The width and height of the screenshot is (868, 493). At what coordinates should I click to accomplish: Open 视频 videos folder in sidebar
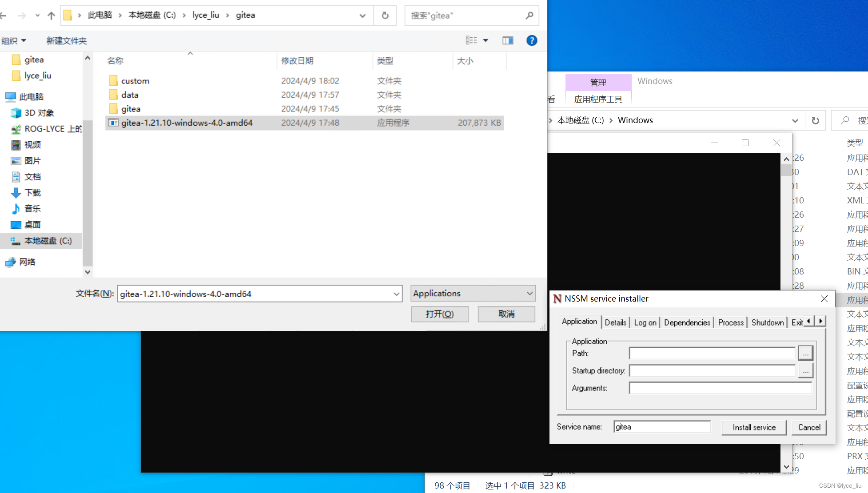[32, 145]
